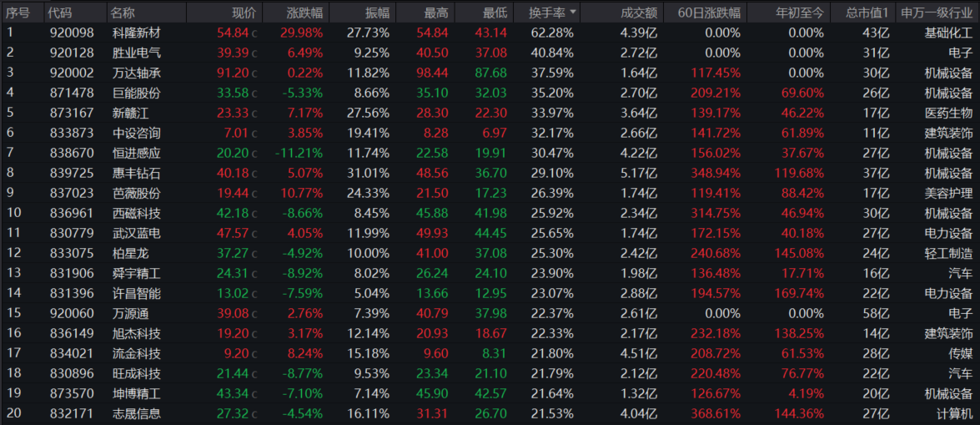The width and height of the screenshot is (980, 425).
Task: Click the 最低 column header
Action: click(x=495, y=12)
